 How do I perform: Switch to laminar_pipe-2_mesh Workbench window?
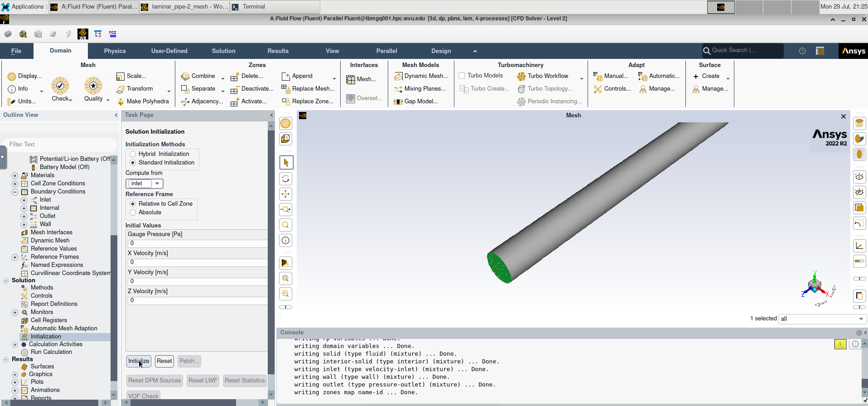pos(184,7)
